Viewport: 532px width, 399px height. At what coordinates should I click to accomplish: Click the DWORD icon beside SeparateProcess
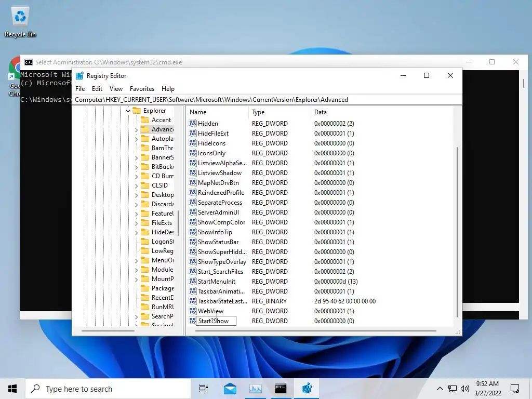(193, 202)
